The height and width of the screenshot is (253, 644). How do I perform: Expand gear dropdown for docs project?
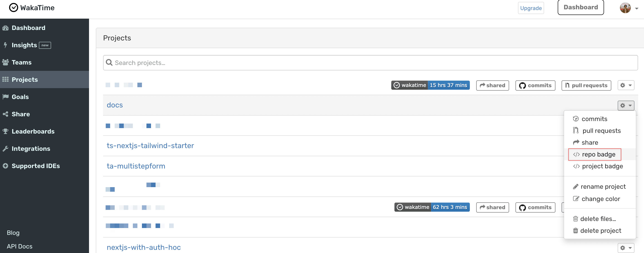click(626, 106)
